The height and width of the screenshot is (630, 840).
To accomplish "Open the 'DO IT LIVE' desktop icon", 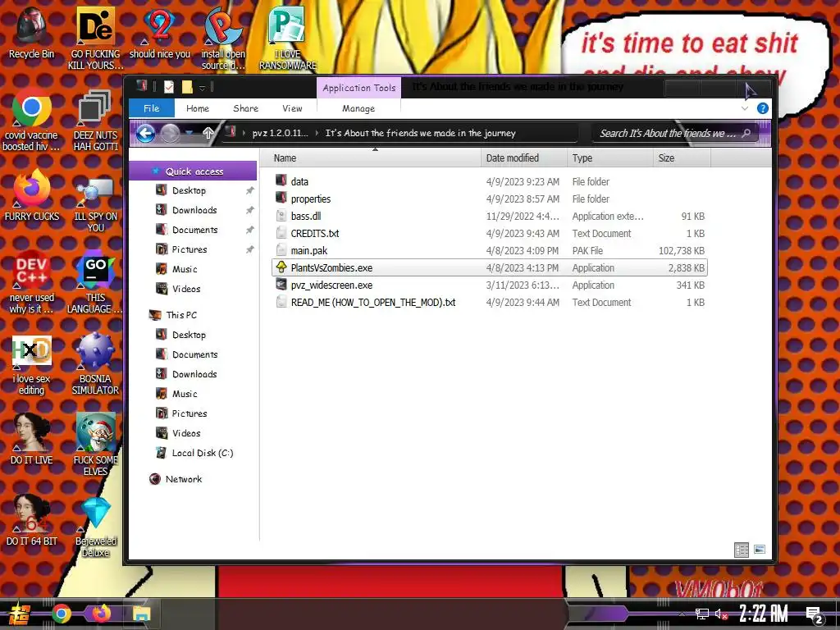I will point(31,440).
